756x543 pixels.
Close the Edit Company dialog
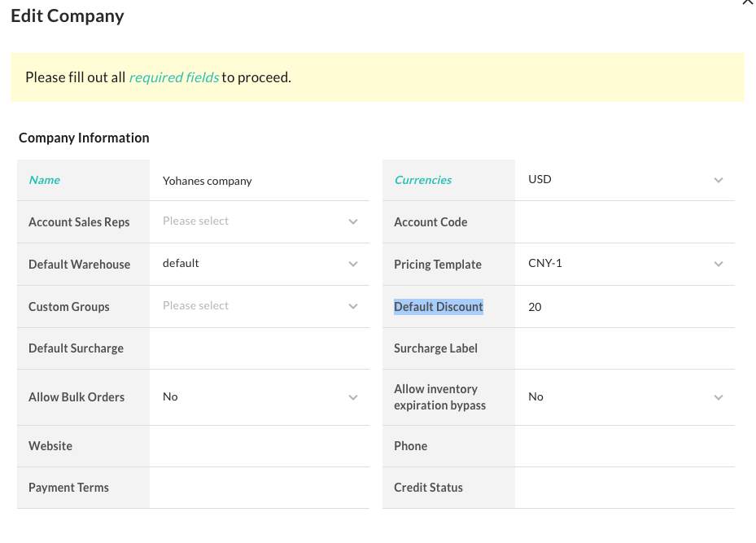[747, 3]
